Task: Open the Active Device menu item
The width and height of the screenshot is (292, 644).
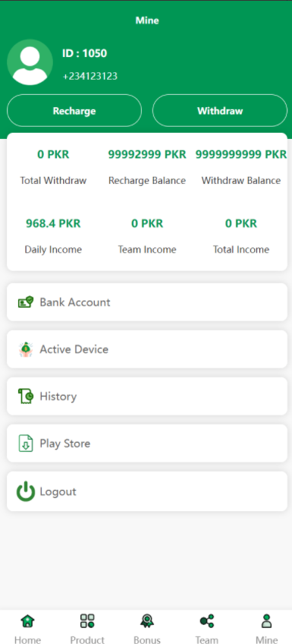Action: (x=147, y=349)
